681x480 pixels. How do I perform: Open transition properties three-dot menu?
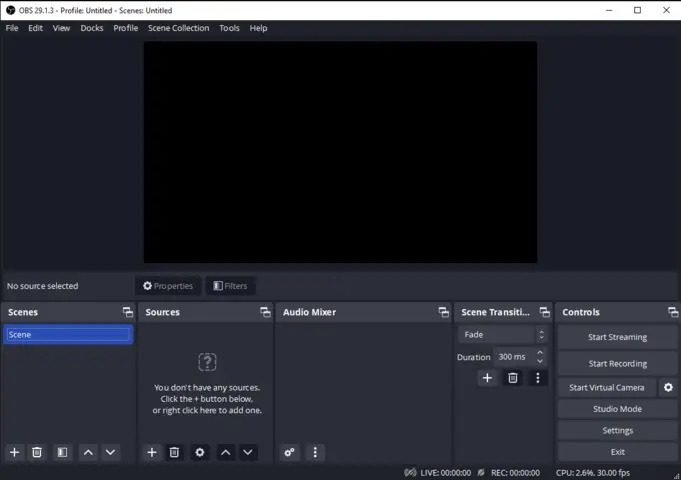[x=538, y=378]
